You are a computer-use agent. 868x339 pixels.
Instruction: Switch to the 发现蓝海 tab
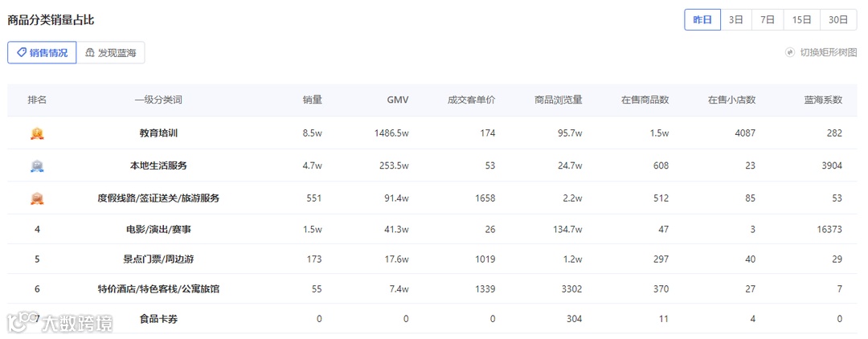111,53
